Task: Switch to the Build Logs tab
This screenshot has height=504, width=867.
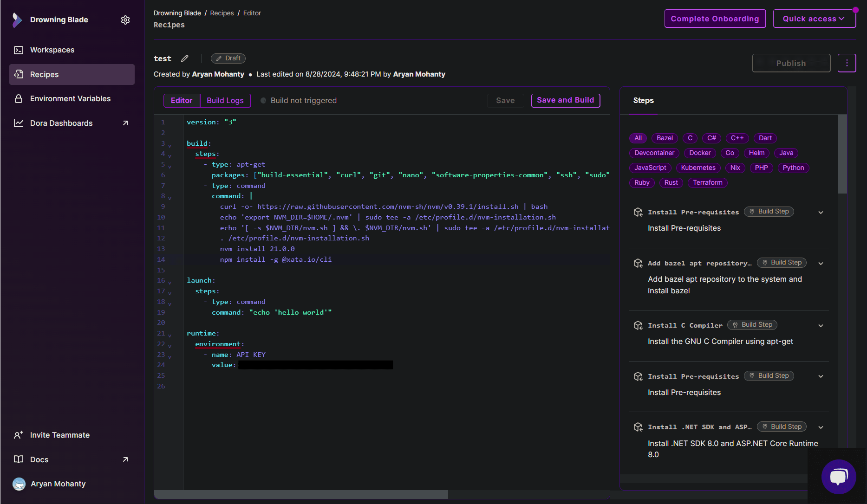Action: click(225, 100)
